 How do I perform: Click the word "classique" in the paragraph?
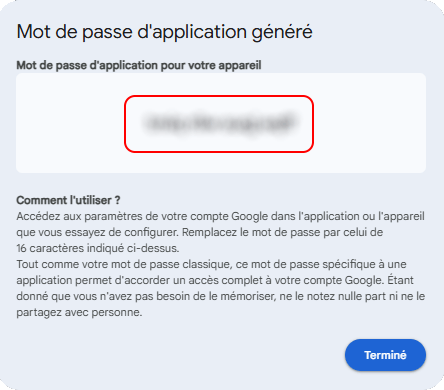(x=207, y=264)
